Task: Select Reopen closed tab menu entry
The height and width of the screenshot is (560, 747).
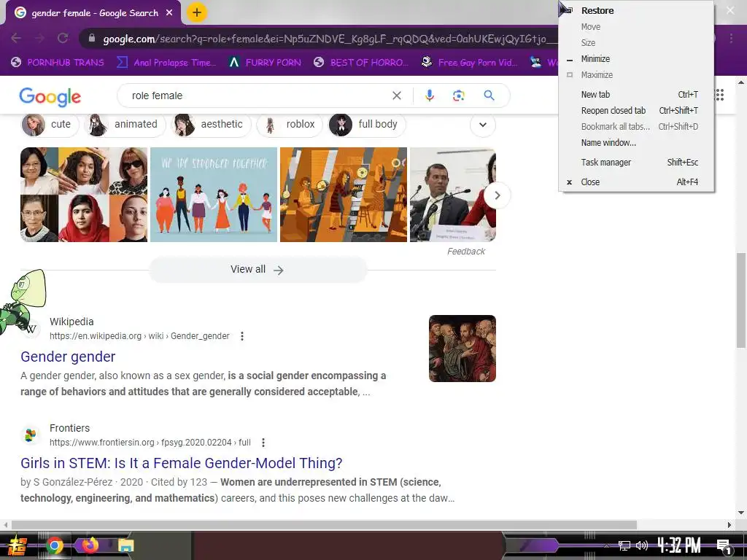Action: pos(636,111)
